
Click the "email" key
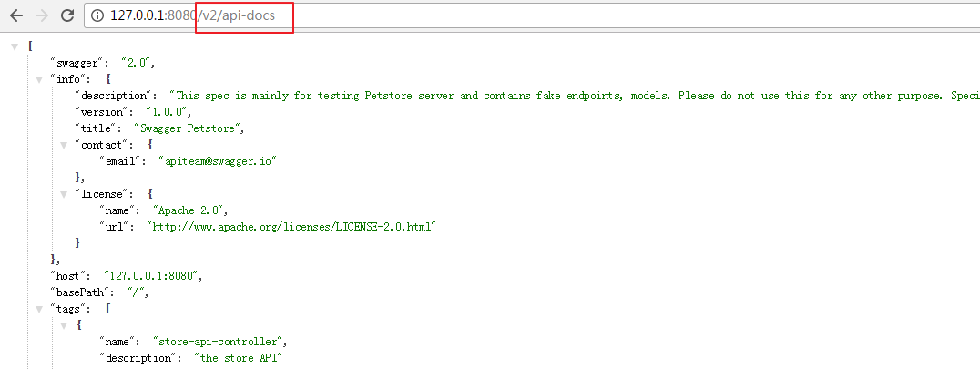122,160
